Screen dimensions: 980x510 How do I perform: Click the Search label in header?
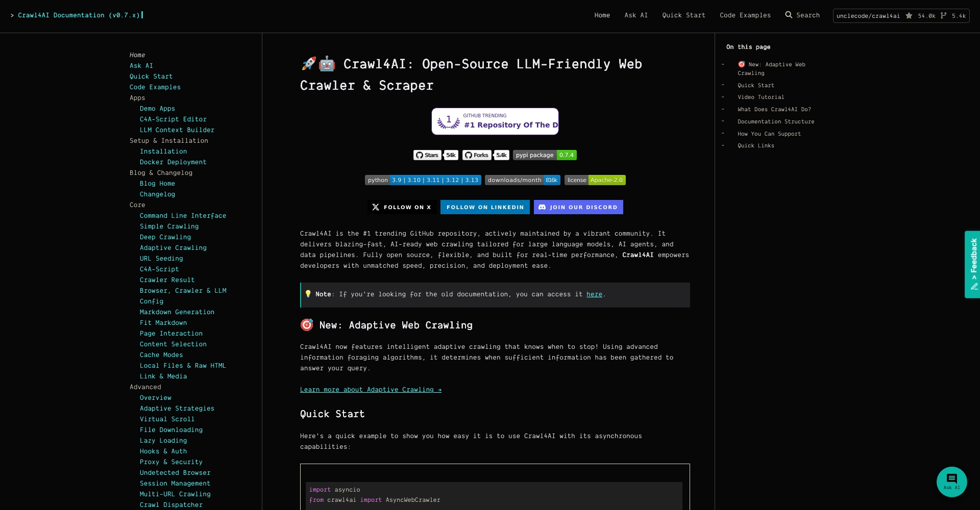(808, 15)
